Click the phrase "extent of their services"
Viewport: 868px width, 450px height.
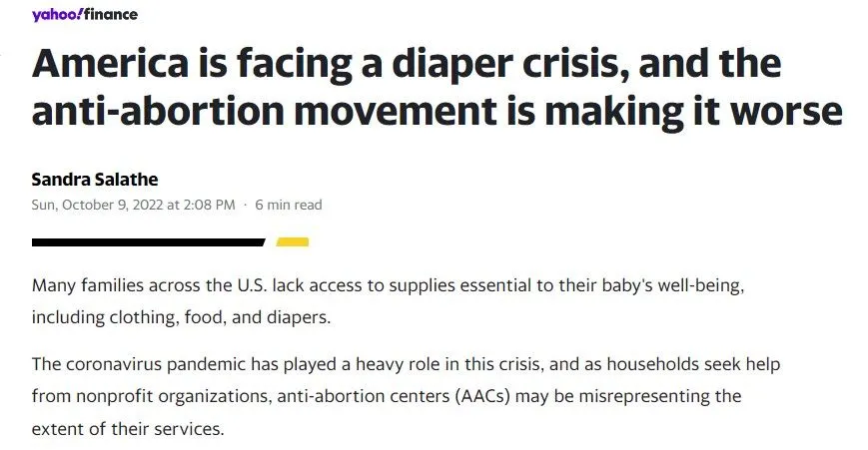click(129, 427)
